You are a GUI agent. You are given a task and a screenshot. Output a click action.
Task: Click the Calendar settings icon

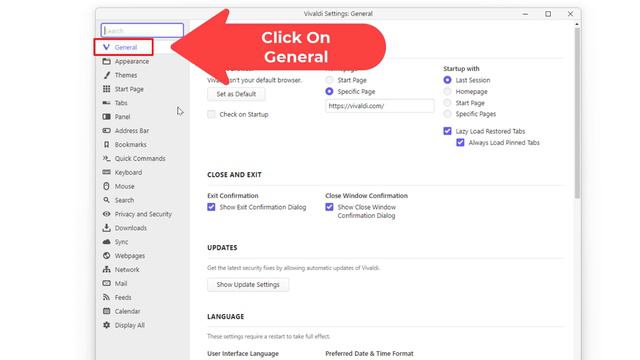[107, 311]
